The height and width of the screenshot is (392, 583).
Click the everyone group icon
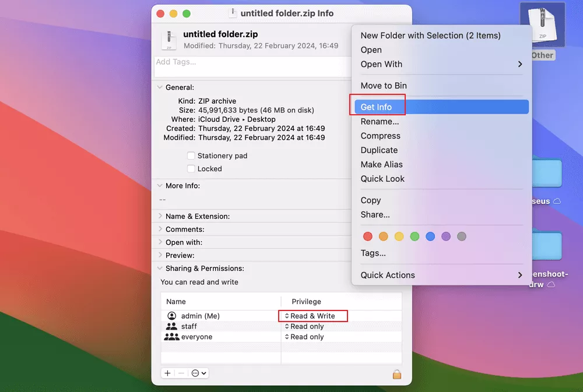[171, 337]
